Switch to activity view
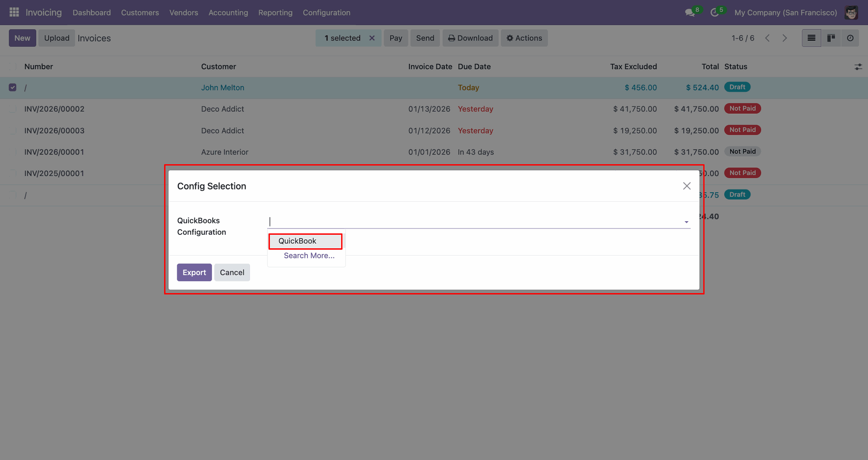The image size is (868, 460). pos(850,38)
